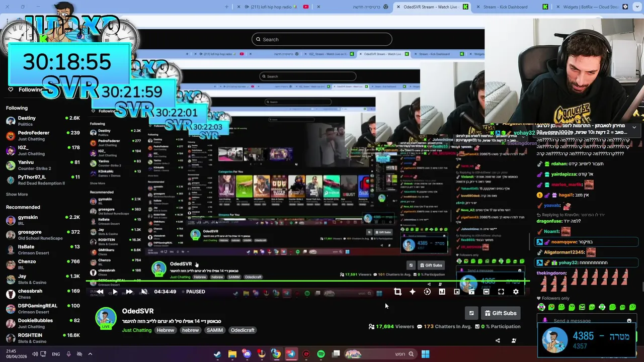Open the stats bar-chart icon in player
644x362 pixels.
click(x=442, y=292)
